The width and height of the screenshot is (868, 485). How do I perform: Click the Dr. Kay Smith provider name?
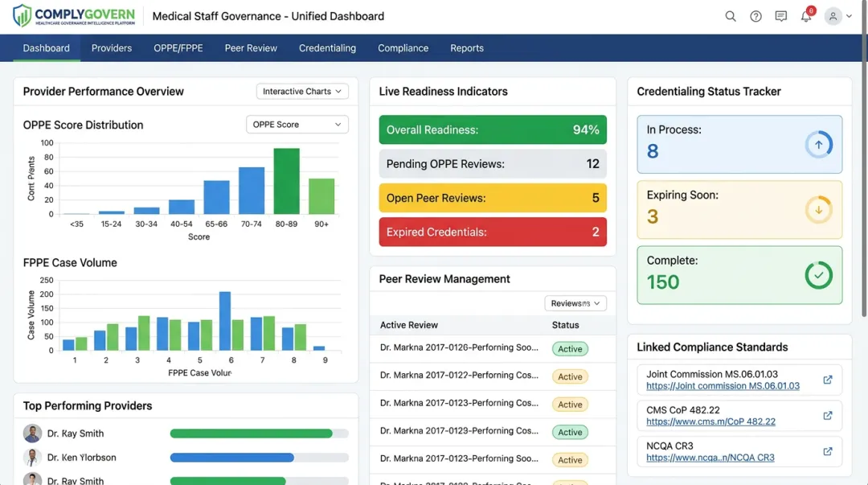[76, 434]
